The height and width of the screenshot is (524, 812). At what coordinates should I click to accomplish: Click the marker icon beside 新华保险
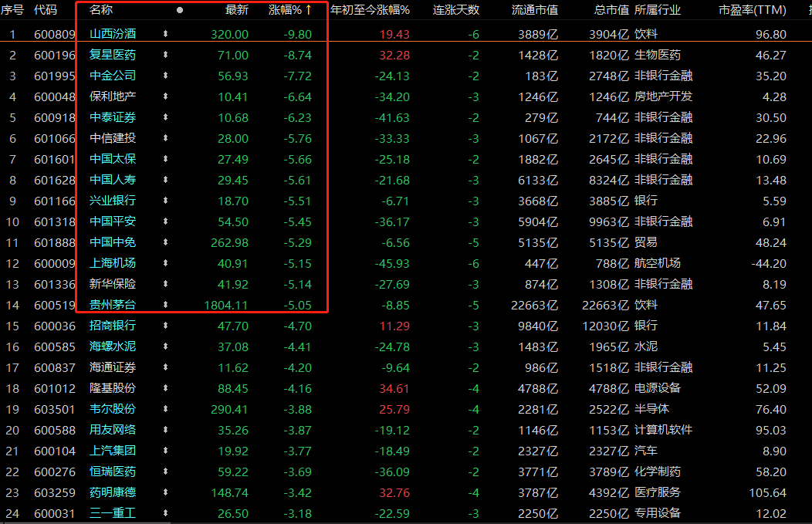tap(166, 284)
